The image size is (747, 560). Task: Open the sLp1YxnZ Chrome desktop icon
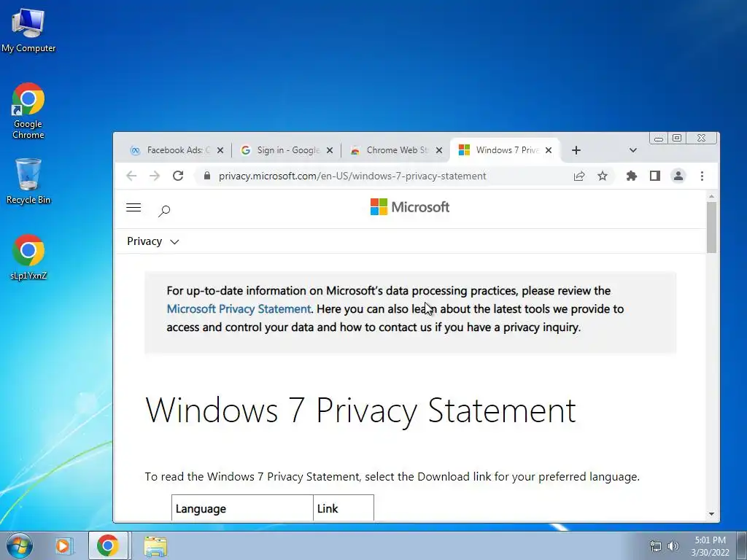pyautogui.click(x=28, y=257)
